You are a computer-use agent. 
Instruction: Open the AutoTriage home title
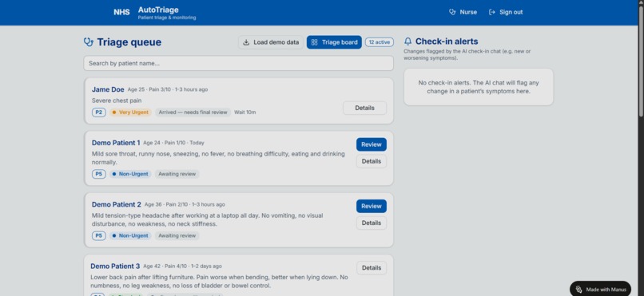pyautogui.click(x=158, y=10)
